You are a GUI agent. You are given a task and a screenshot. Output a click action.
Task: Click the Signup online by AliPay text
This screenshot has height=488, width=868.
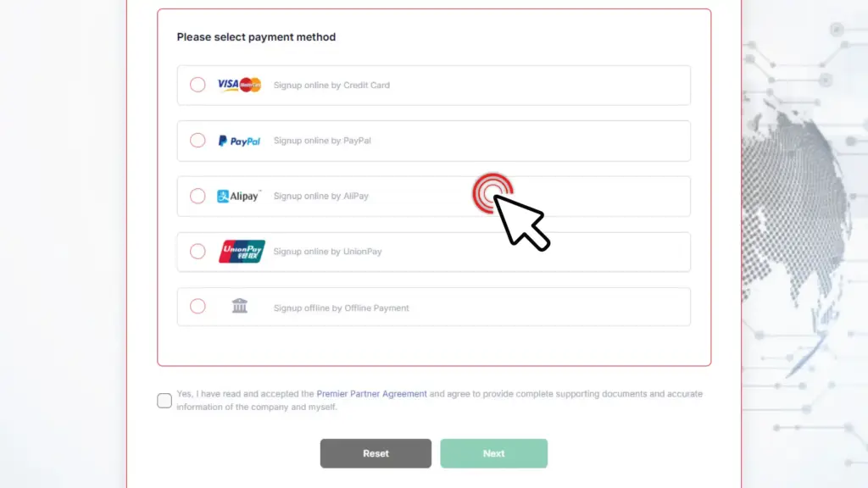click(x=322, y=196)
